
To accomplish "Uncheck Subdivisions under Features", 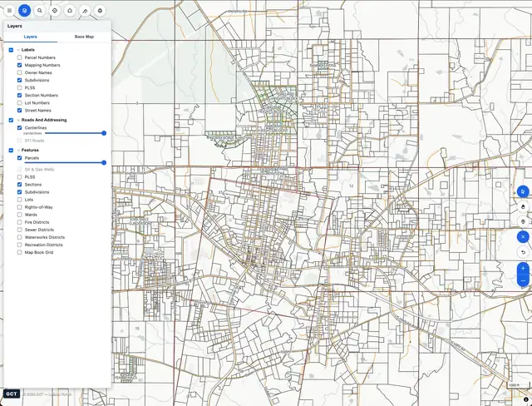I will (19, 192).
